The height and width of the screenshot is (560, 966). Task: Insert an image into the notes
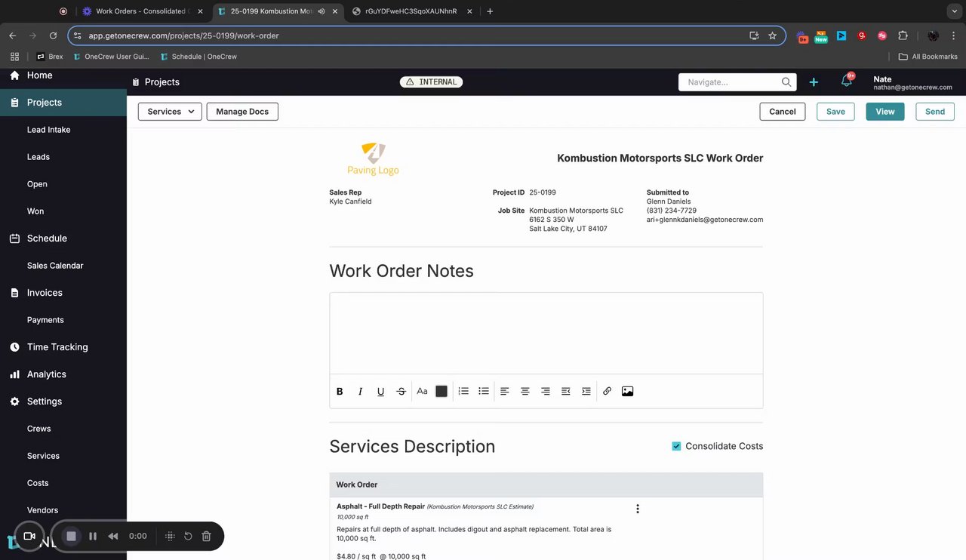pyautogui.click(x=627, y=391)
